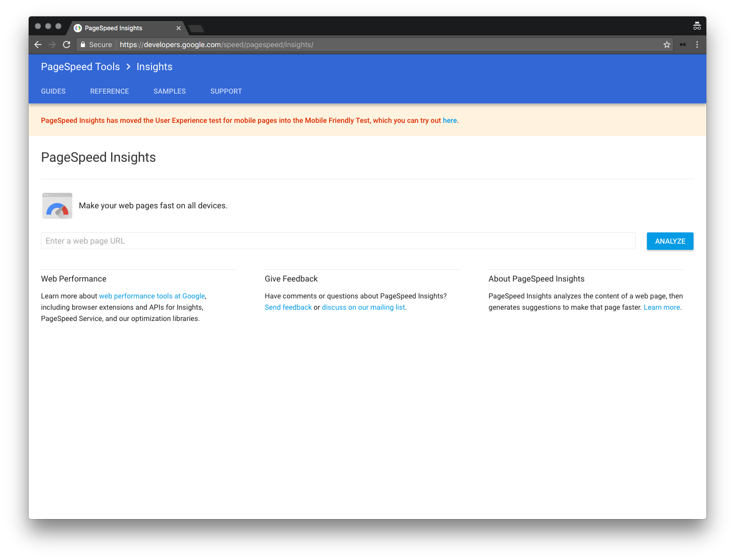Viewport: 735px width, 560px height.
Task: Click the extension icon next to bookmark star
Action: (x=683, y=45)
